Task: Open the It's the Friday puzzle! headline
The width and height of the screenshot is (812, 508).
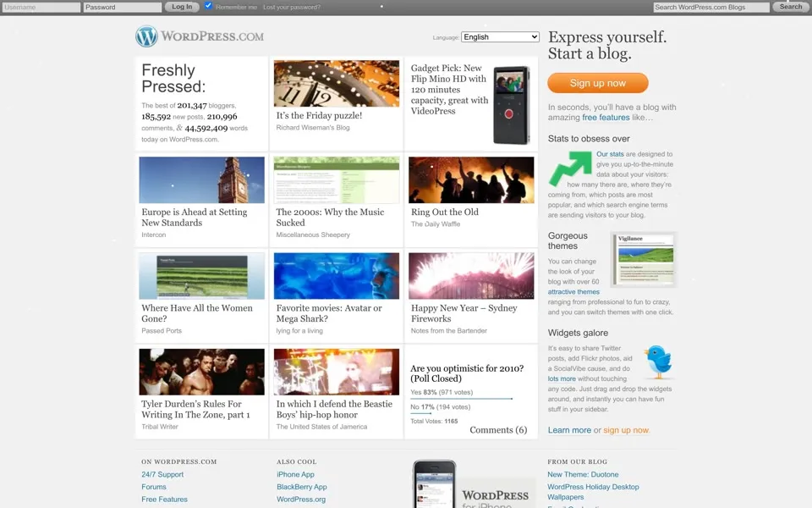Action: [x=319, y=116]
